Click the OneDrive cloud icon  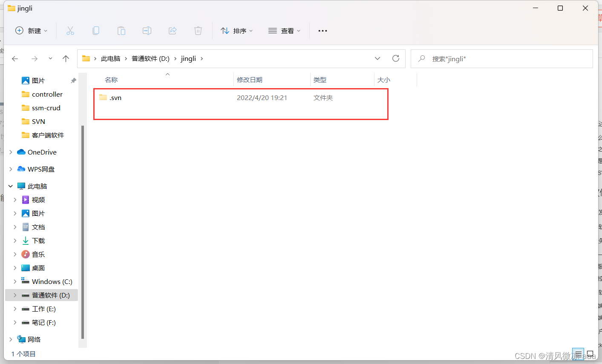(21, 152)
